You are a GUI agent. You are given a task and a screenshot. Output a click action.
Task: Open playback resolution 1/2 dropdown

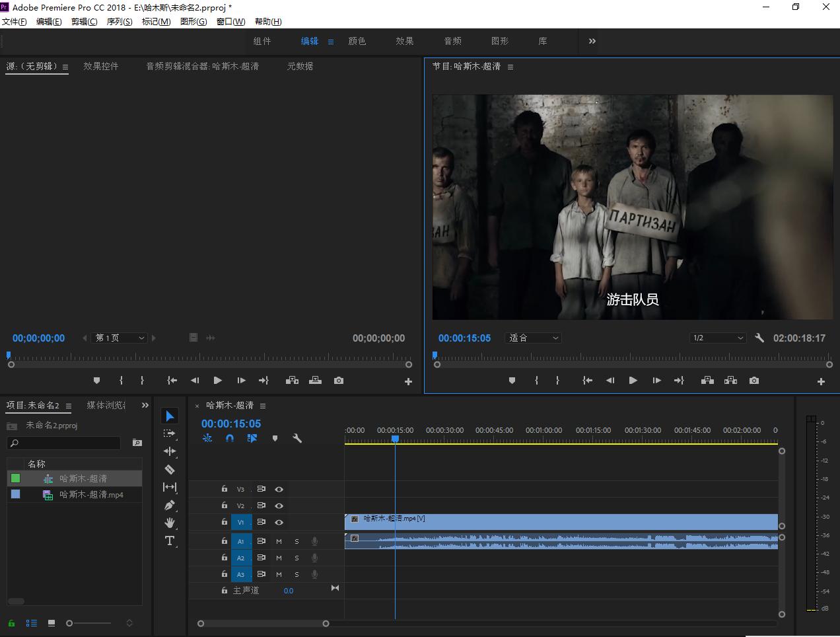coord(718,338)
